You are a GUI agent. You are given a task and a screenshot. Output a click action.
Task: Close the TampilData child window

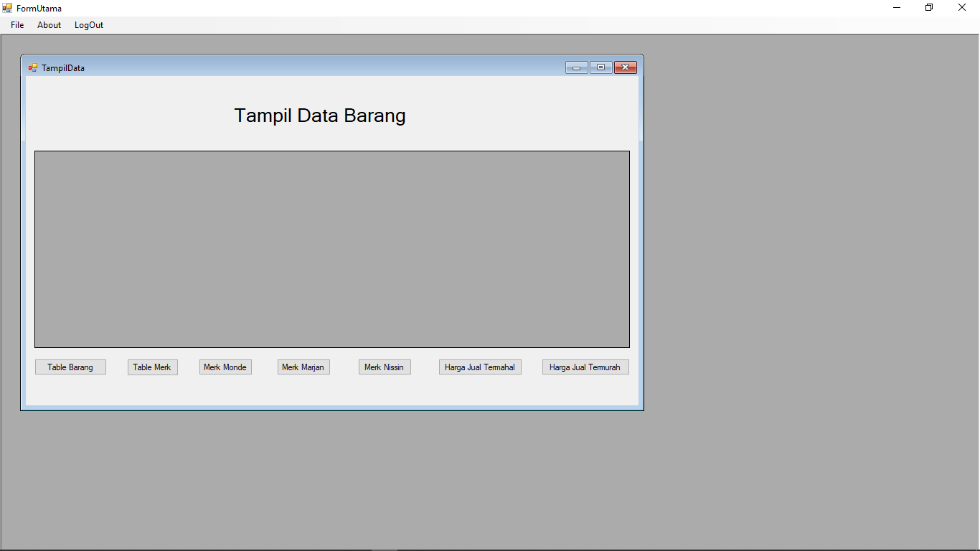[x=624, y=67]
